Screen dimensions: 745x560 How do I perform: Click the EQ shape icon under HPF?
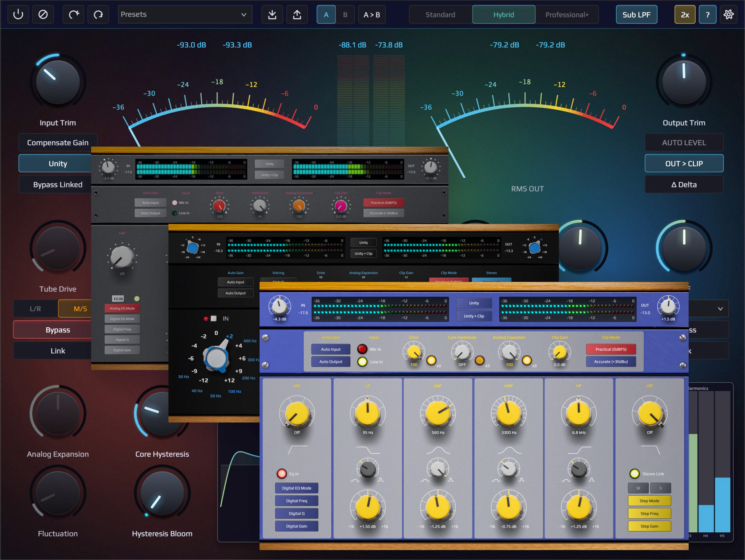coord(297,450)
